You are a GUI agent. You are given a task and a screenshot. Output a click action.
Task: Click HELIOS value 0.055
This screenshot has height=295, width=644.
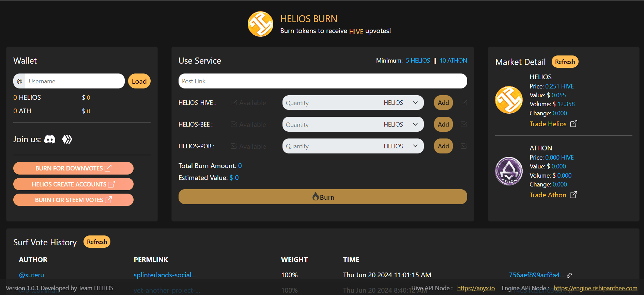pyautogui.click(x=559, y=95)
